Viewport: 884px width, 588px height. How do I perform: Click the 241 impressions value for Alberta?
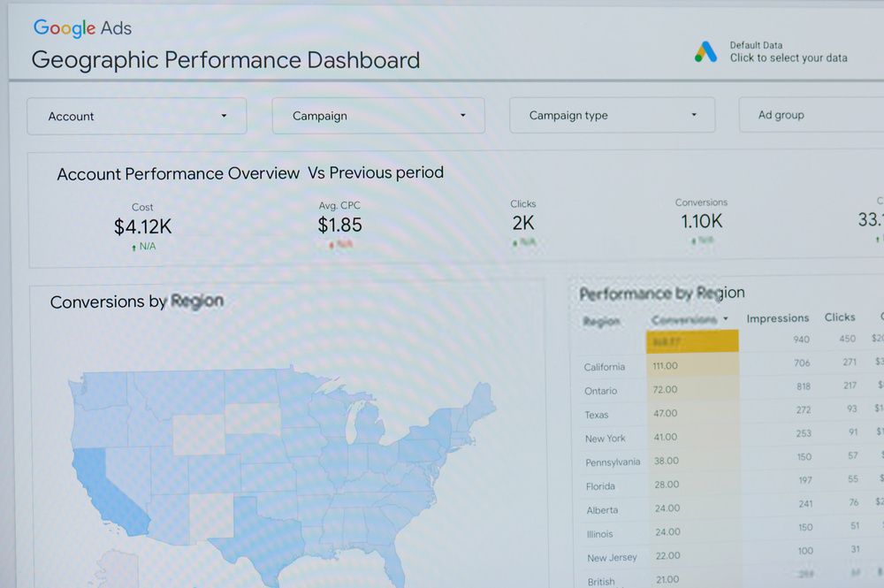[805, 503]
